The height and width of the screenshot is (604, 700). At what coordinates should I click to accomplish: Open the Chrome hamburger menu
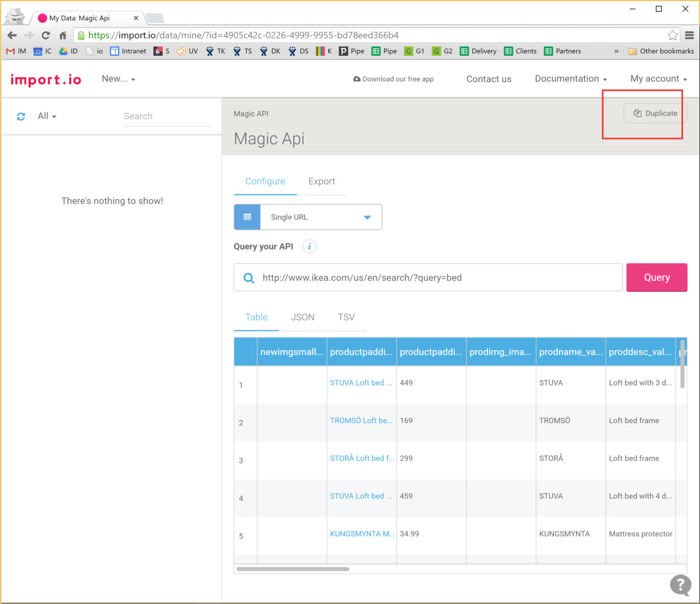pos(690,35)
